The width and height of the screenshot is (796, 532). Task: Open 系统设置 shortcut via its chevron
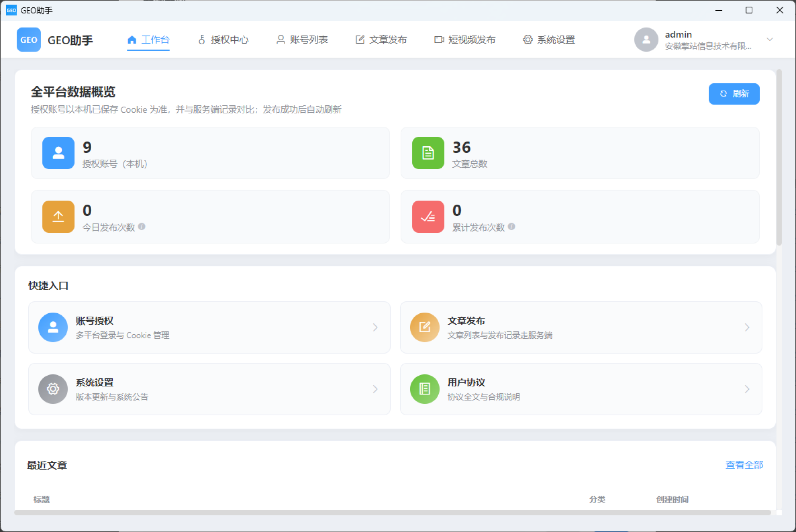pyautogui.click(x=375, y=389)
